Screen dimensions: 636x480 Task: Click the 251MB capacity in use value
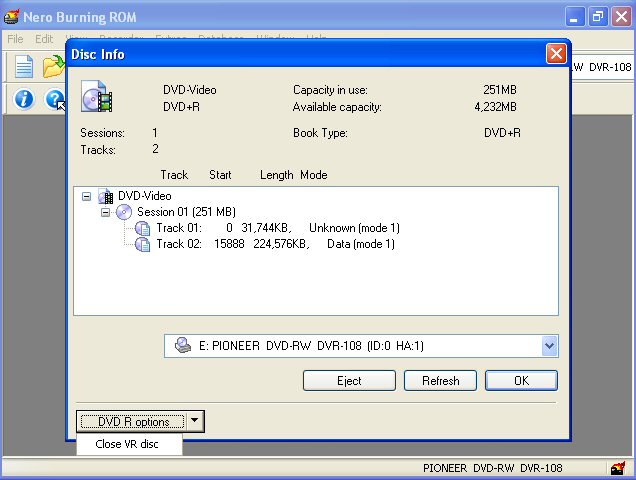click(500, 90)
